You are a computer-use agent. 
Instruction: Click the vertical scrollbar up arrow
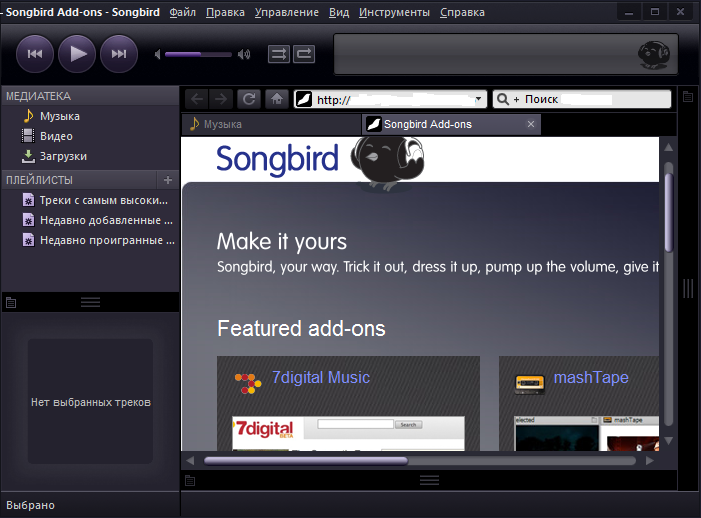pyautogui.click(x=668, y=147)
